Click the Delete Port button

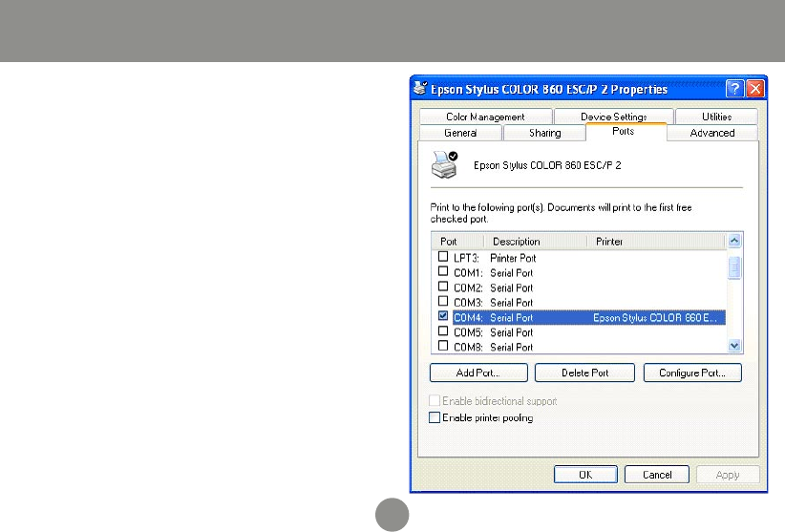coord(584,372)
